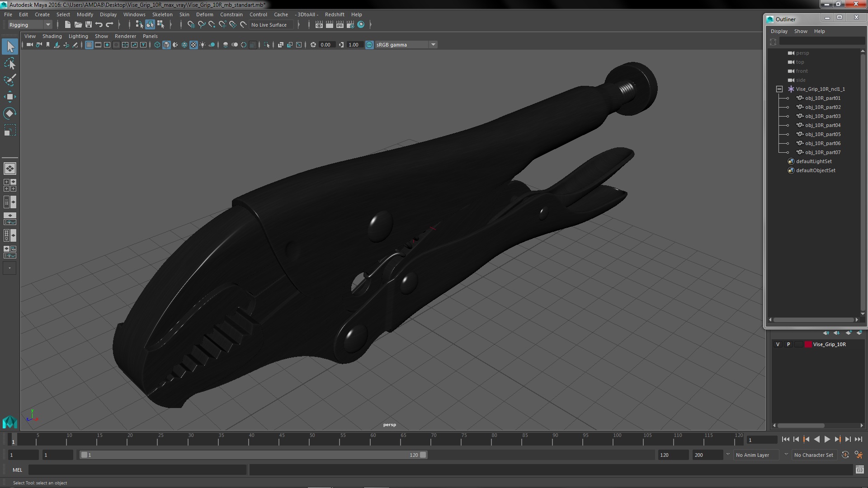Click the MEL command input field
The image size is (868, 488).
137,470
